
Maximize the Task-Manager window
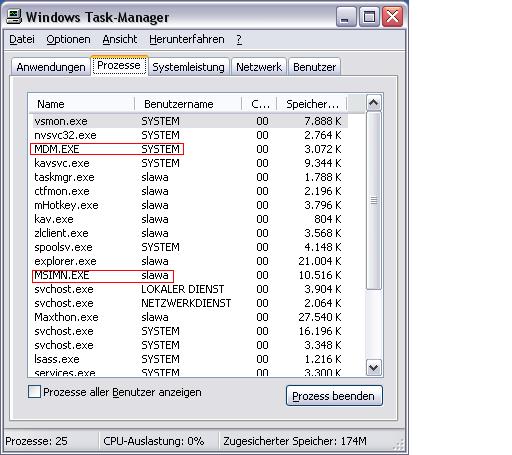coord(369,17)
